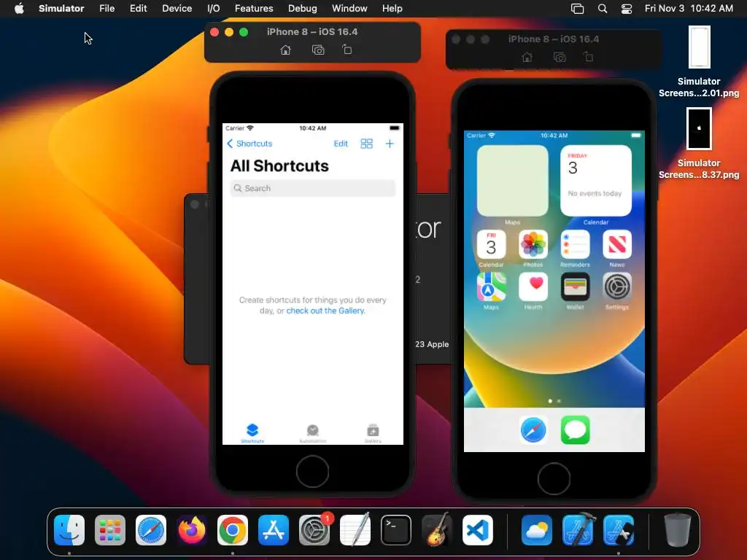
Task: Open the Device menu
Action: (x=177, y=8)
